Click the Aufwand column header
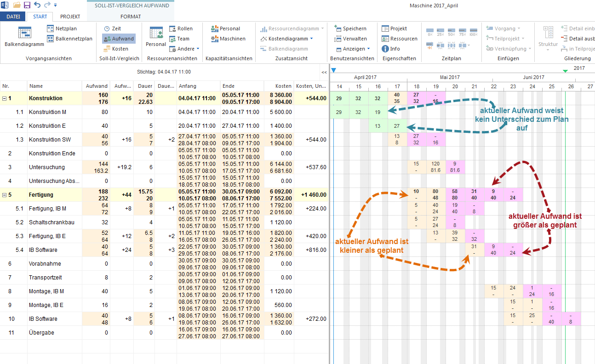The image size is (595, 364). pyautogui.click(x=96, y=86)
